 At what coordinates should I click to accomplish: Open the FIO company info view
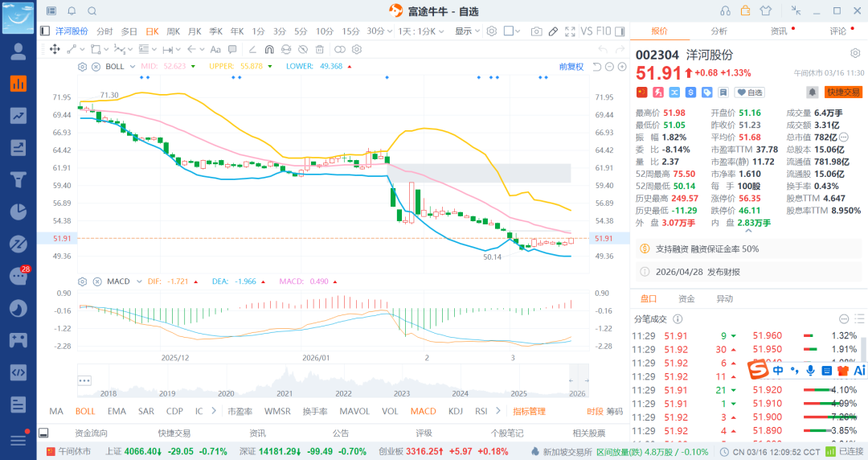604,31
